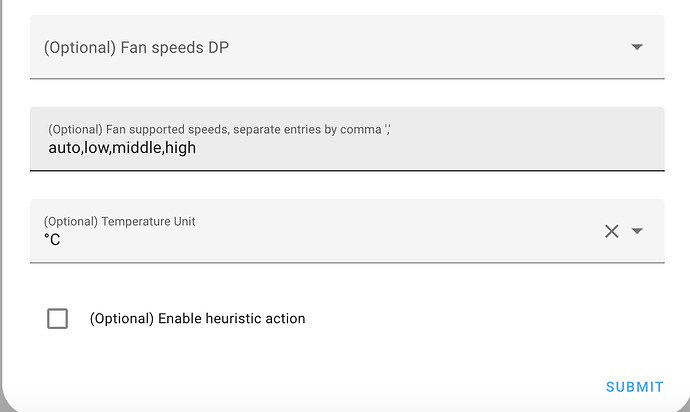Image resolution: width=690 pixels, height=412 pixels.
Task: Place cursor in "auto,low,middle,high" text
Action: 122,148
